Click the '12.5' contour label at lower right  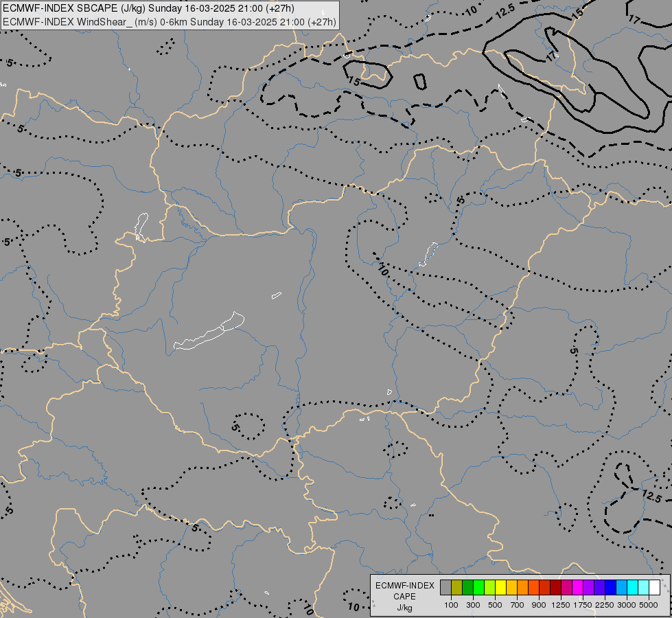click(x=652, y=496)
